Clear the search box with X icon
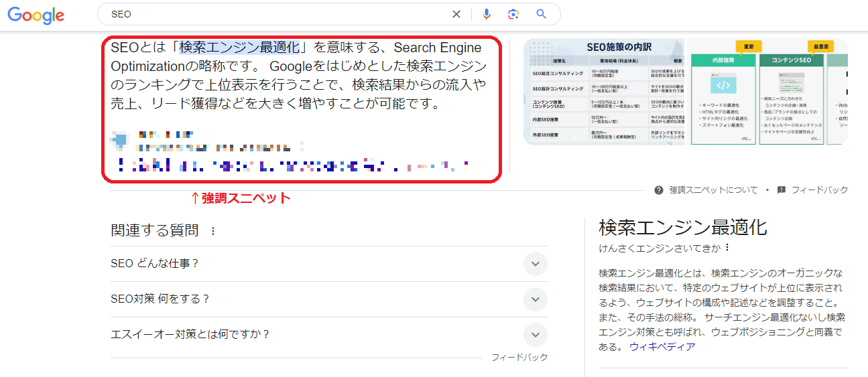Image resolution: width=868 pixels, height=377 pixels. pyautogui.click(x=456, y=14)
